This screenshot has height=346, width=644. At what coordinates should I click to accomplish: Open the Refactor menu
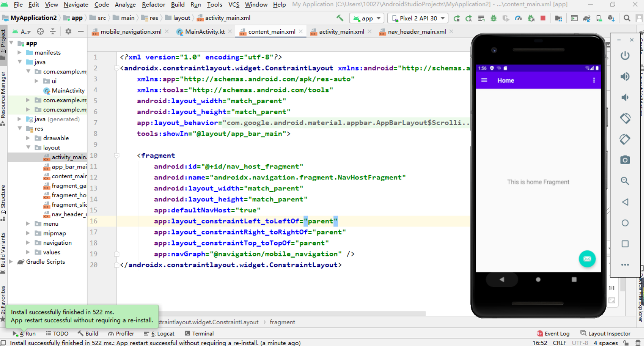tap(154, 4)
